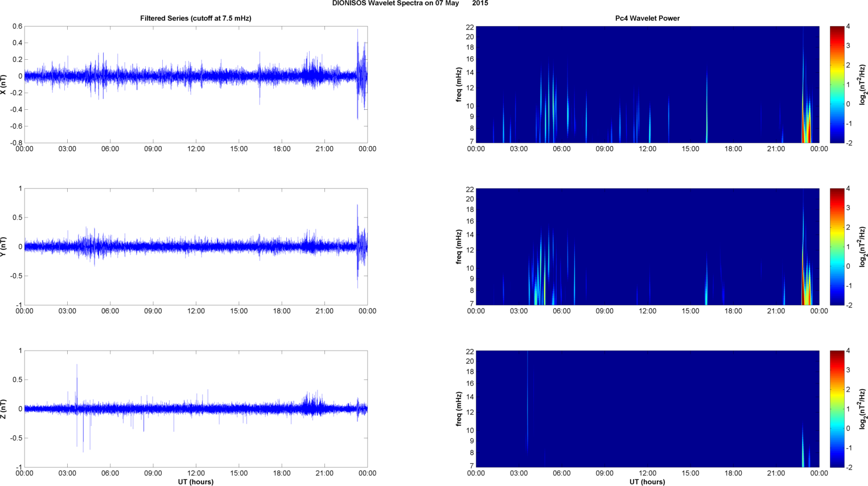Click the '-2' tick on the middle colorbar

click(x=849, y=305)
